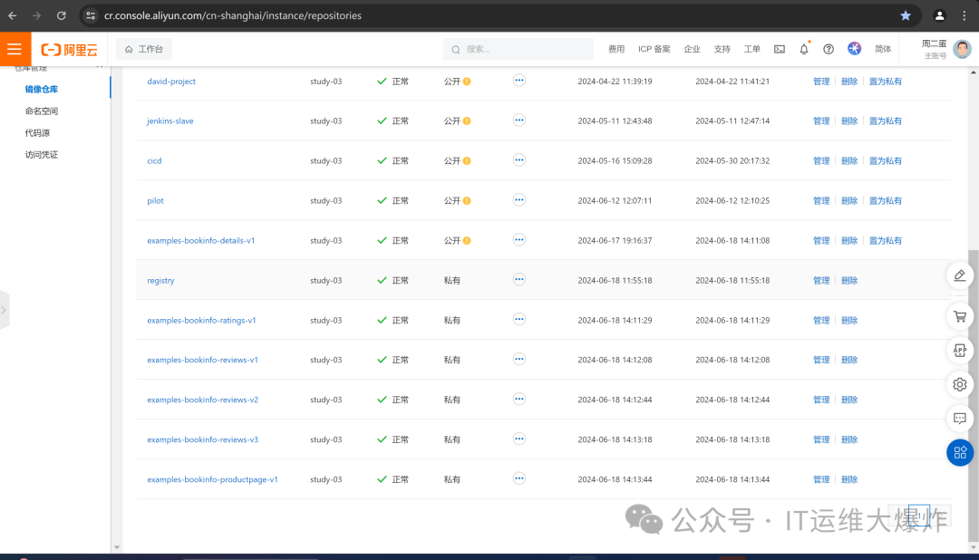This screenshot has width=979, height=560.
Task: Open the ICP 备案 menu
Action: click(x=654, y=49)
